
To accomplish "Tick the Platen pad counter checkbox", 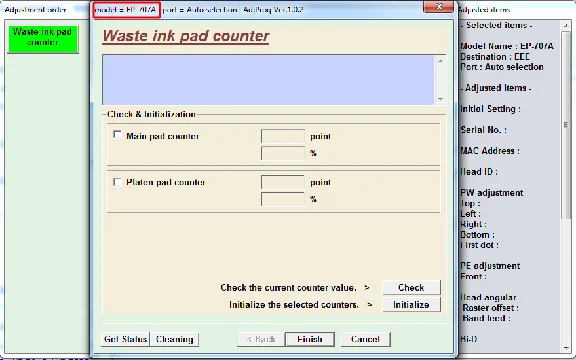I will click(x=117, y=182).
